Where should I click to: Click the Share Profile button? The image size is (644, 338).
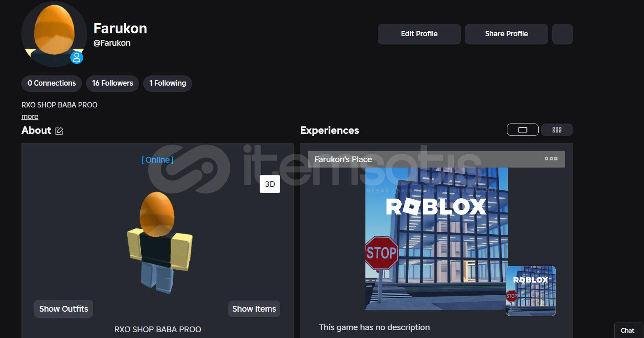506,34
